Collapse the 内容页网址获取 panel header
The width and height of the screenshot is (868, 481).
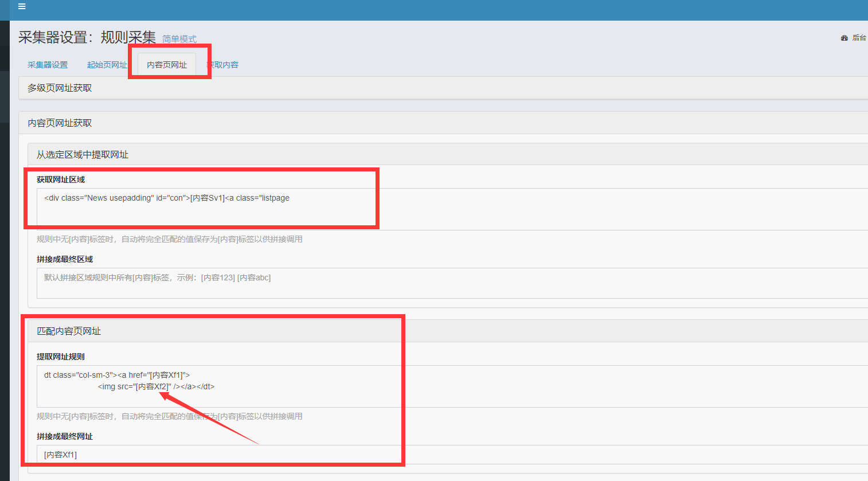click(x=60, y=123)
